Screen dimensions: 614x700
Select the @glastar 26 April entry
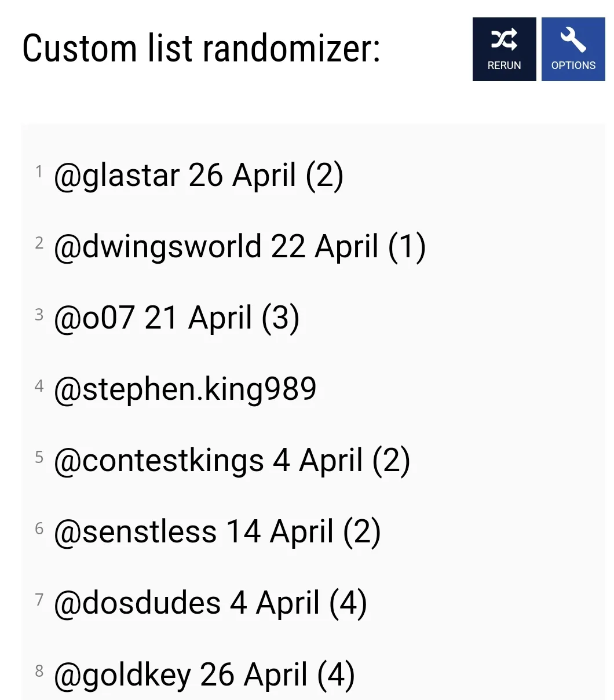pyautogui.click(x=198, y=176)
